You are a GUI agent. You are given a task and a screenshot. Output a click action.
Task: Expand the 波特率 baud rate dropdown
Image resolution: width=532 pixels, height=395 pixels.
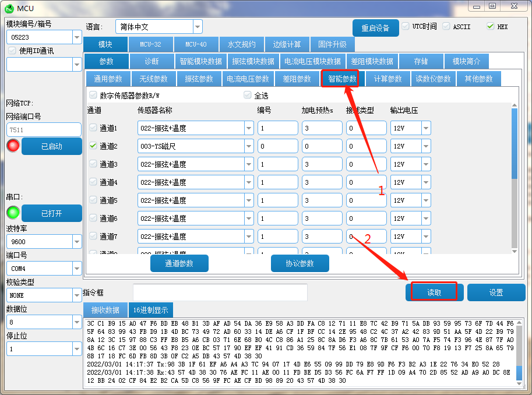point(77,242)
